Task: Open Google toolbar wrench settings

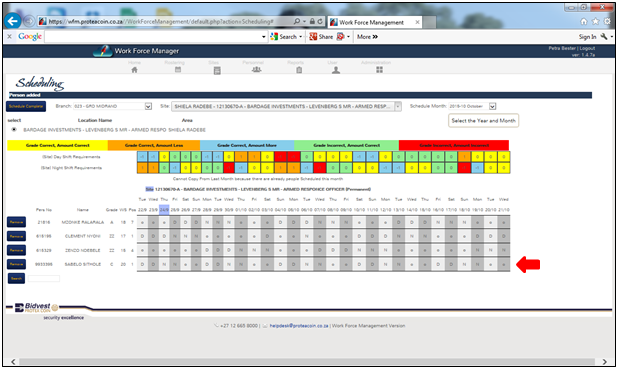Action: pos(604,37)
